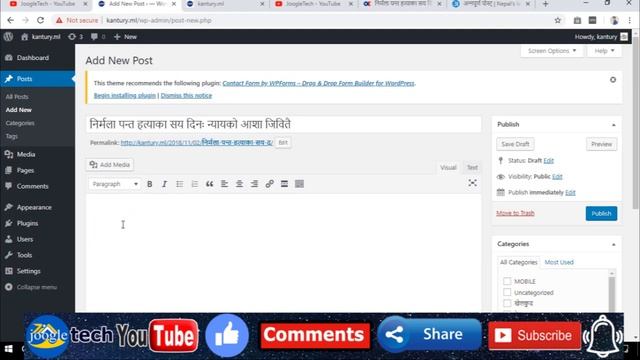Insert a numbered list
Viewport: 640px width, 360px height.
click(195, 184)
